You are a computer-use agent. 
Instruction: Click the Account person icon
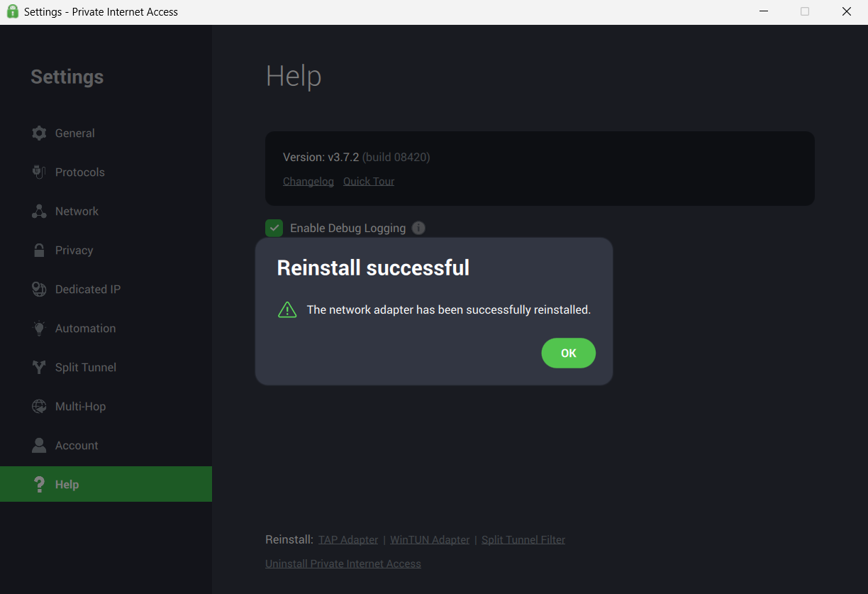tap(39, 446)
